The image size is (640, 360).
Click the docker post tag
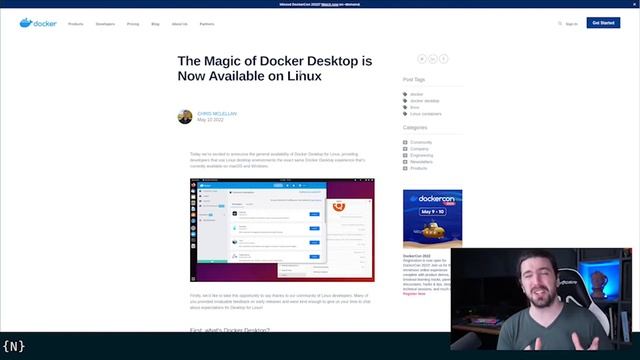tap(416, 94)
